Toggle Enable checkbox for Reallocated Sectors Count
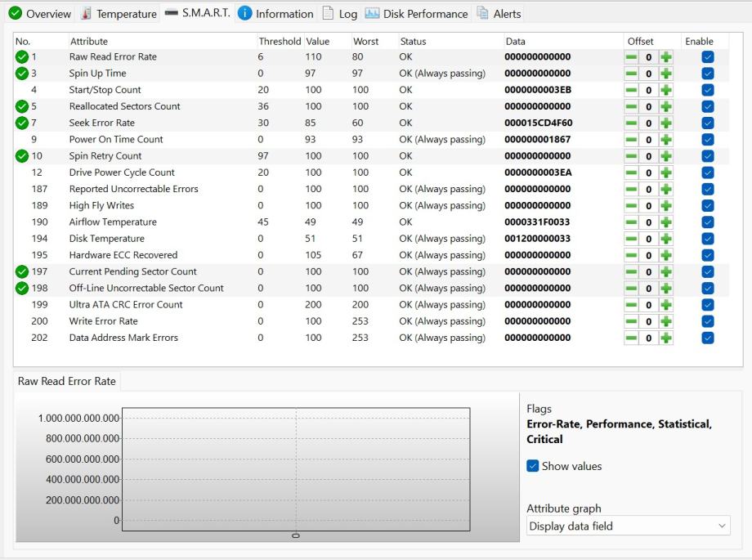This screenshot has width=752, height=560. pos(707,106)
